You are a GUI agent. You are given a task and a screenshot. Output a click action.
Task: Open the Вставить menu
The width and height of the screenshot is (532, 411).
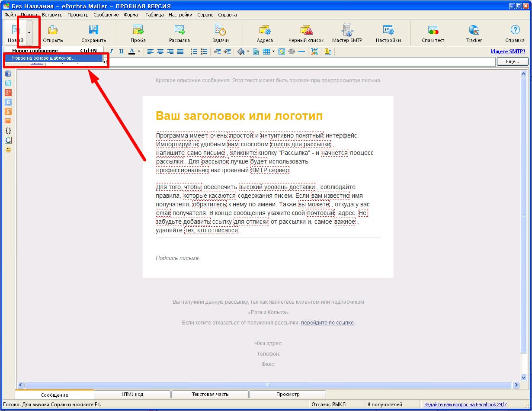tap(52, 15)
